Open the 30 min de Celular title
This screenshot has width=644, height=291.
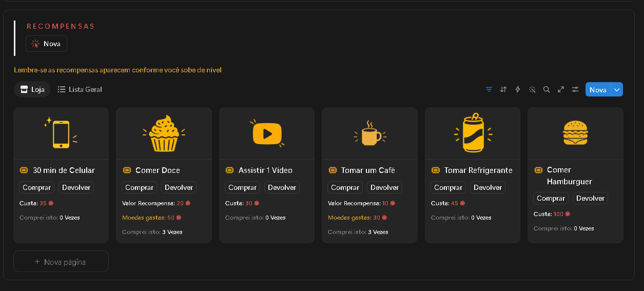click(64, 170)
